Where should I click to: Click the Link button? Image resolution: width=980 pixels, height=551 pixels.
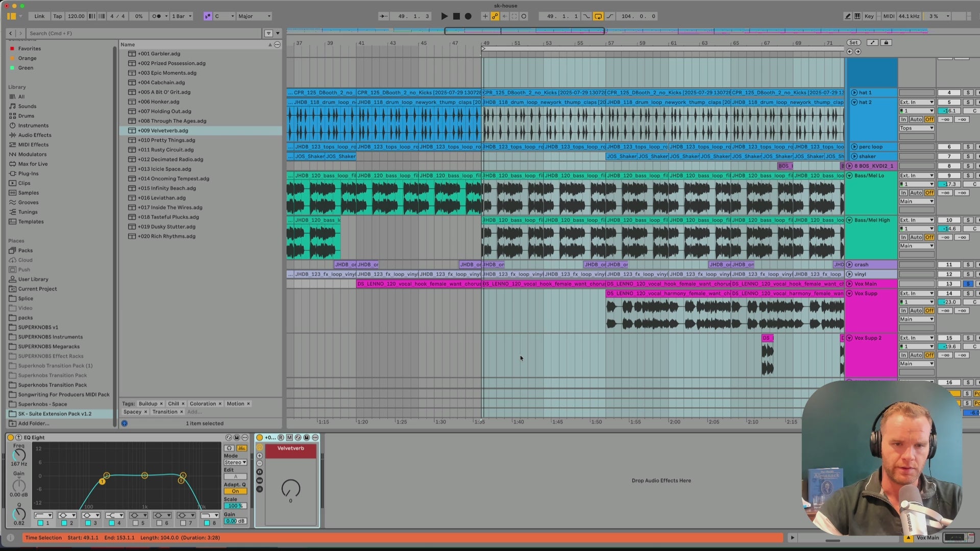tap(39, 16)
